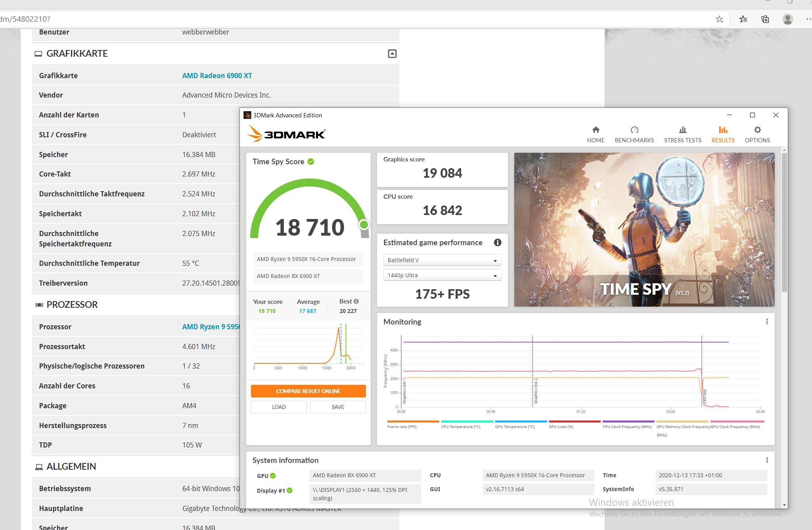Add page to browser favorites star
The height and width of the screenshot is (530, 812).
719,19
